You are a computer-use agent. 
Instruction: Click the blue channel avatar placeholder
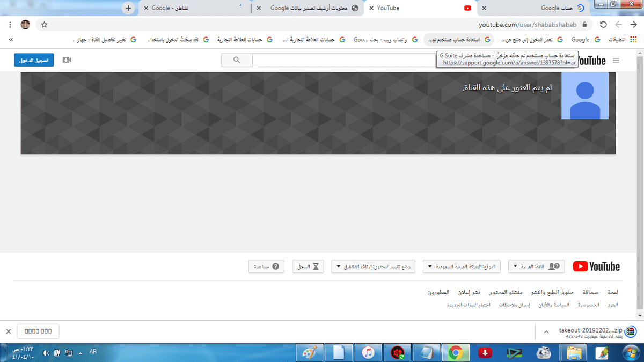tap(585, 95)
